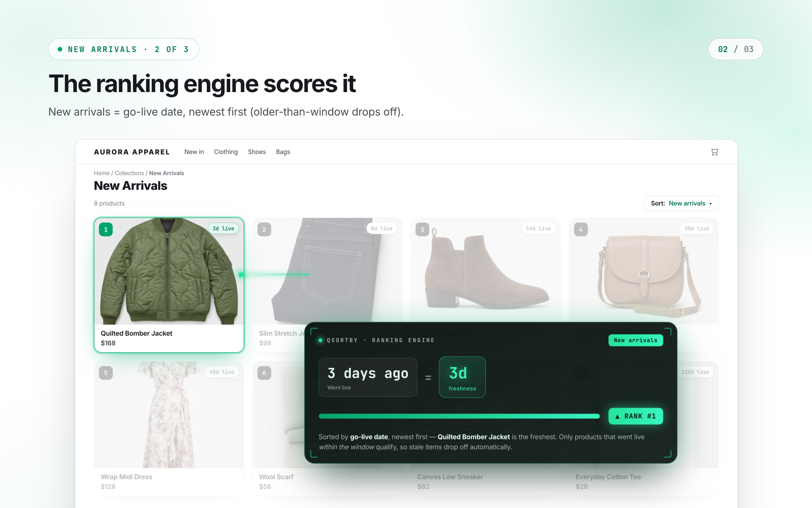Screen dimensions: 812x508
Task: Click the 120d live badge
Action: [695, 372]
